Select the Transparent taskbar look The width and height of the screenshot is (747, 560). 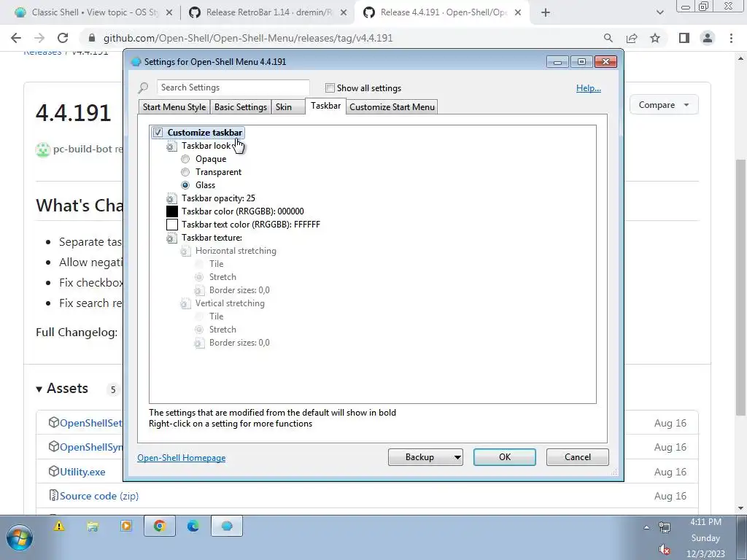pos(185,172)
